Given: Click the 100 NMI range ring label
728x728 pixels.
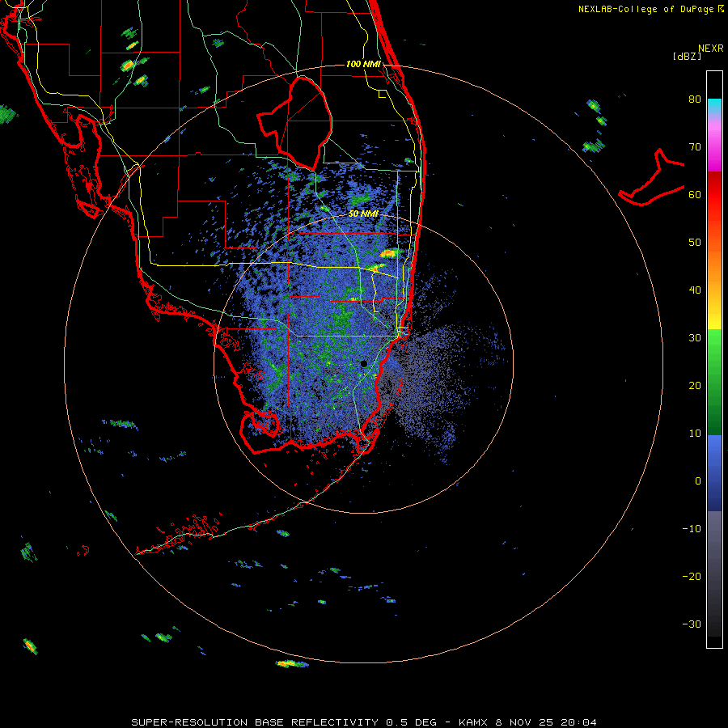Looking at the screenshot, I should click(x=363, y=64).
